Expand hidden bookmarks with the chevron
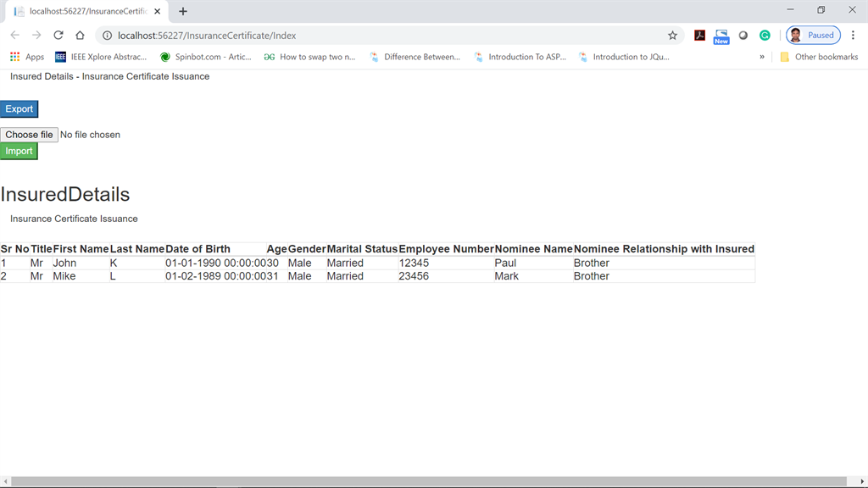The width and height of the screenshot is (868, 488). (x=761, y=57)
